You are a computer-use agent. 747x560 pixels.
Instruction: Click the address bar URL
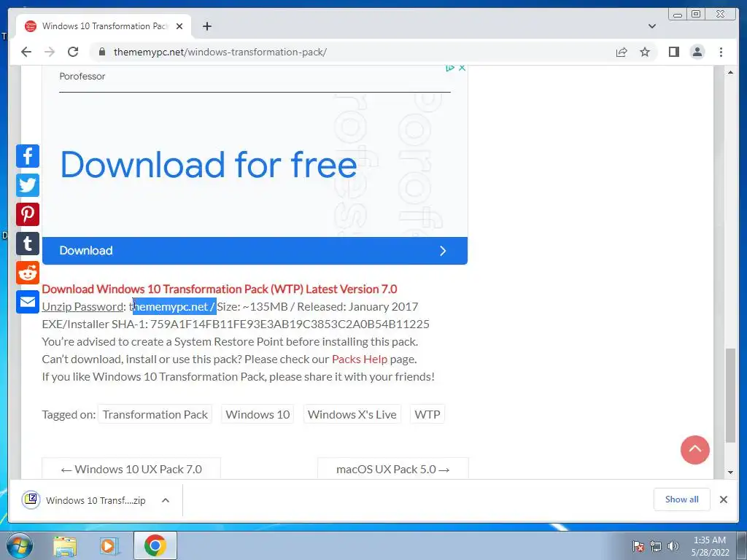[x=220, y=52]
